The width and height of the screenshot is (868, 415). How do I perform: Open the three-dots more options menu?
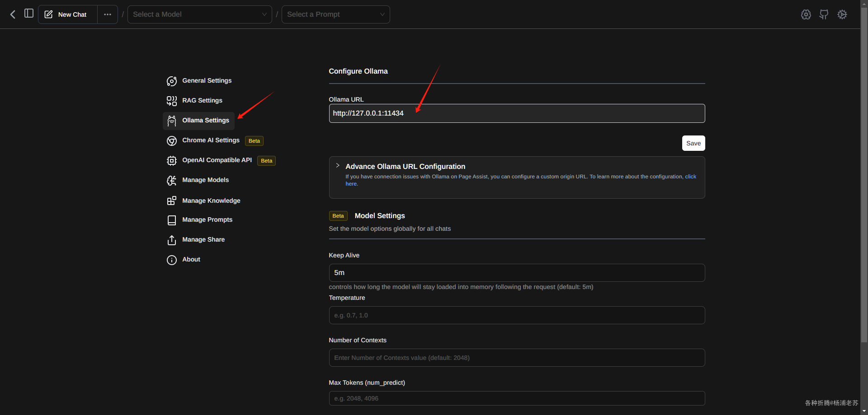(x=108, y=14)
